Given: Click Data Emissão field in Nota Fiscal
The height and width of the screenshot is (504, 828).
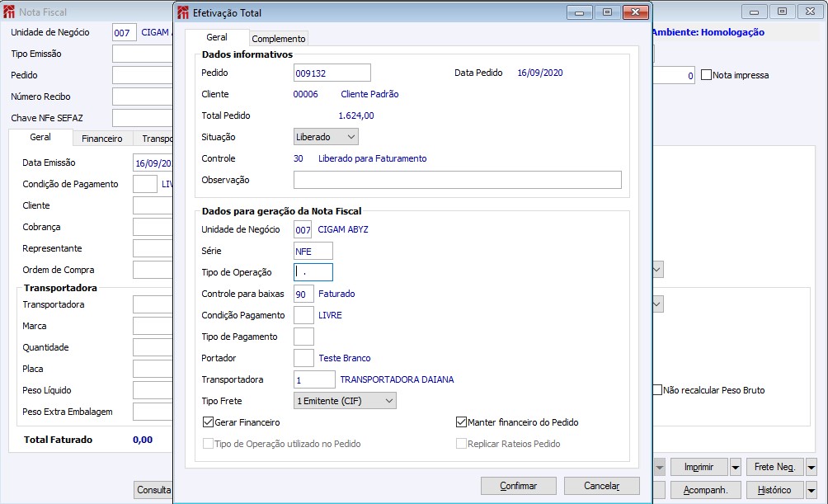Looking at the screenshot, I should [153, 163].
